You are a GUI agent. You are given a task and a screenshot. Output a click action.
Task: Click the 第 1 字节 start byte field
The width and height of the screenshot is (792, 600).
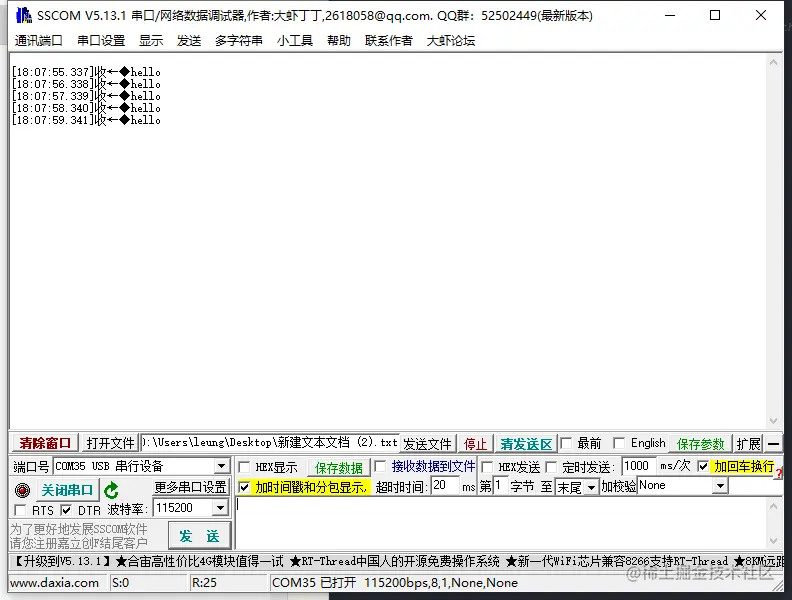500,486
